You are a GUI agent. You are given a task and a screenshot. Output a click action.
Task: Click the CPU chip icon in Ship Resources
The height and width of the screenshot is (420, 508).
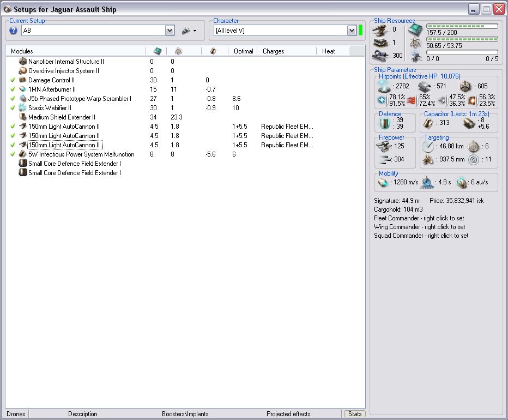(x=415, y=30)
